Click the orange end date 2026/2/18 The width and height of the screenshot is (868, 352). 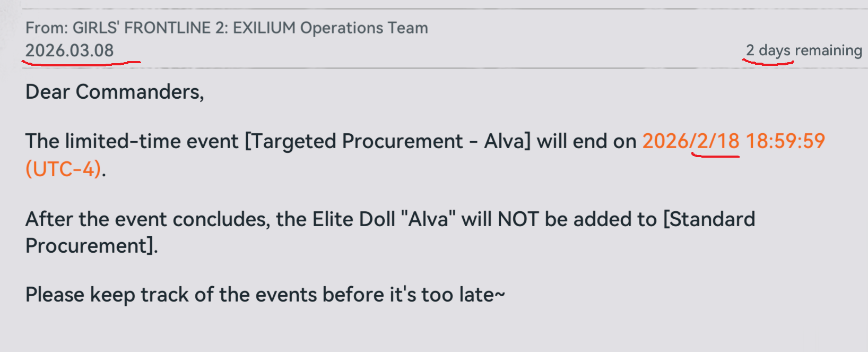690,141
